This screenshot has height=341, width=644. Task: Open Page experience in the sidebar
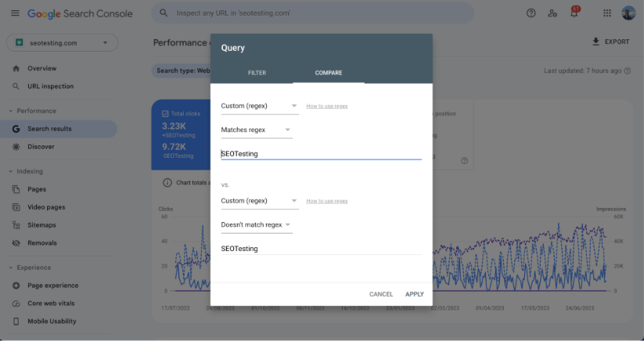[x=53, y=285]
